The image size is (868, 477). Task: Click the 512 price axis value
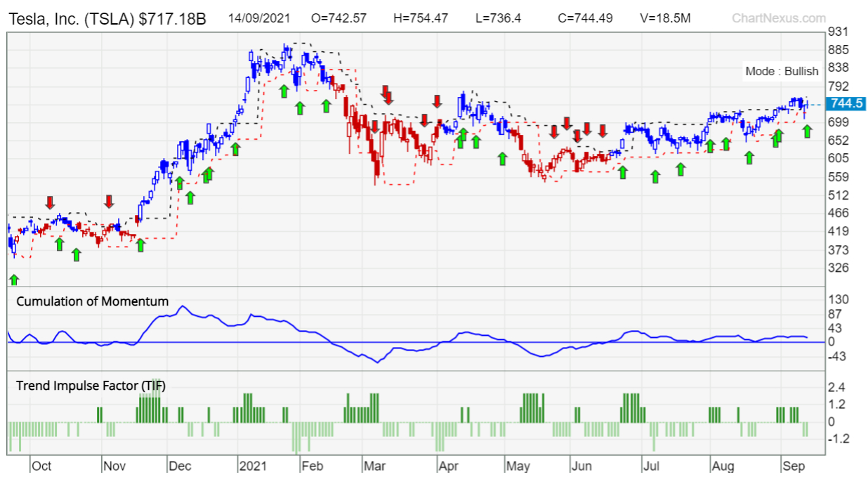[x=840, y=195]
